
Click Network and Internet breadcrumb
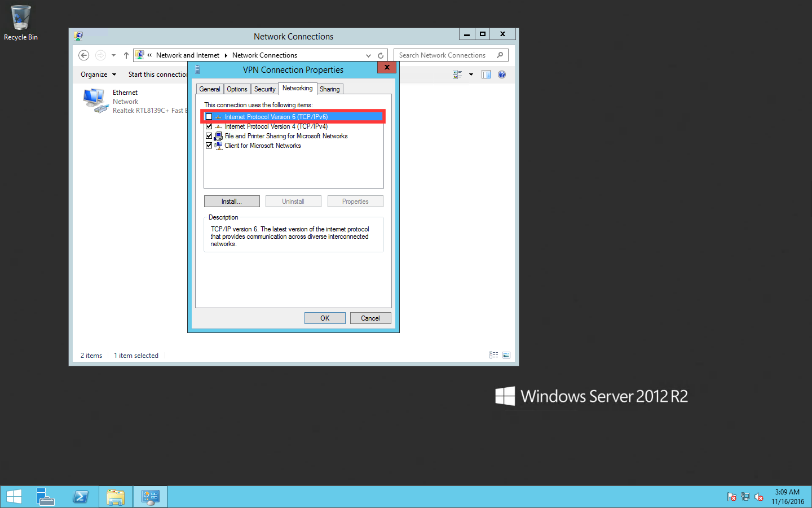coord(188,55)
